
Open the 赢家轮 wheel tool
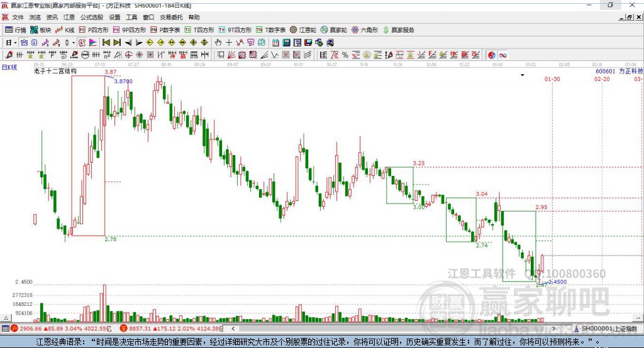tap(334, 30)
